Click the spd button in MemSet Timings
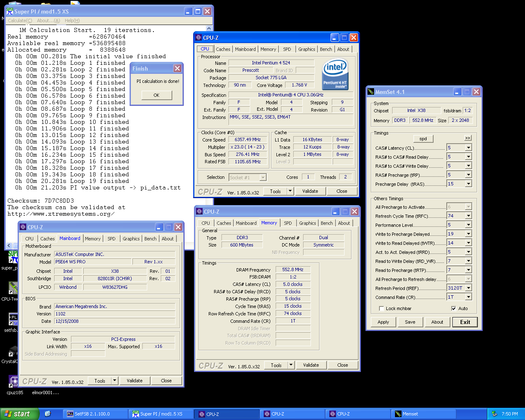525x420 pixels. point(423,139)
